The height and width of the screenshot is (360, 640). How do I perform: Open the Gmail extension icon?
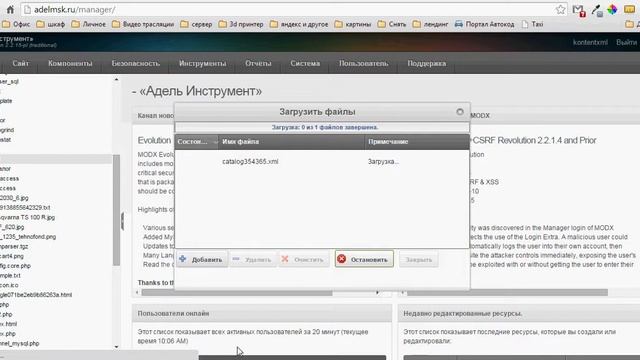(x=578, y=10)
